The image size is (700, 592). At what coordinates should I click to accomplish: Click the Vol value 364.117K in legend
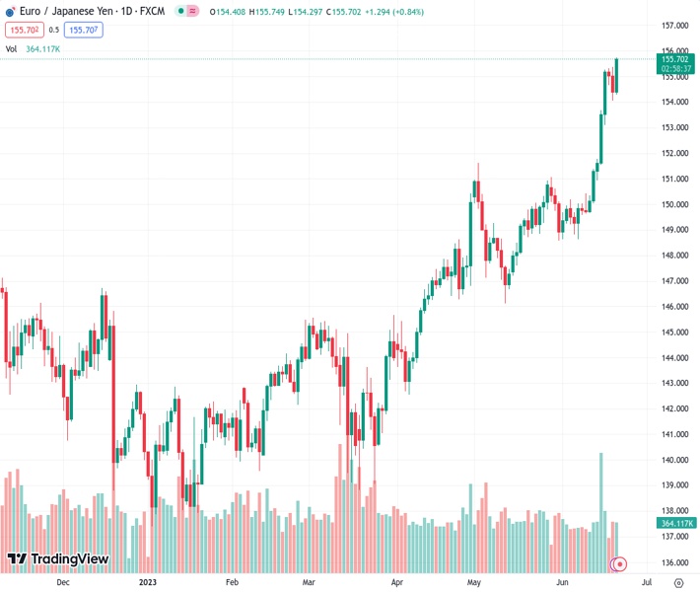tap(43, 48)
